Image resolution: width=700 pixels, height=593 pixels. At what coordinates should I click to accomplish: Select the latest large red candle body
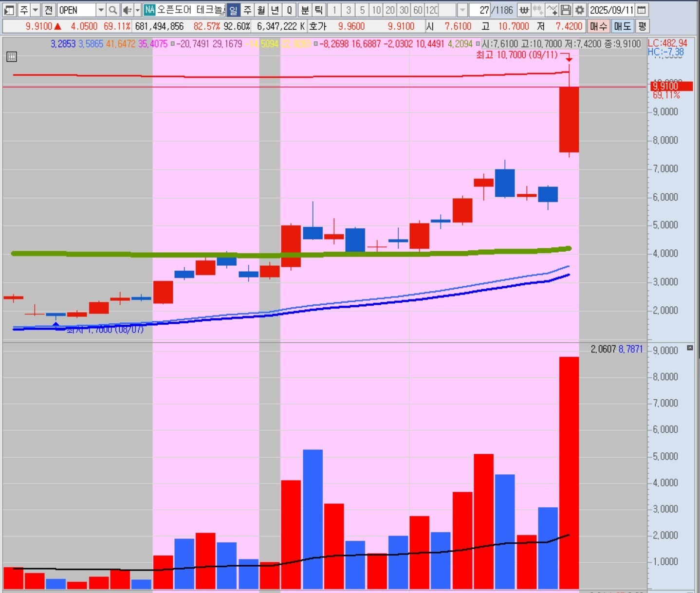[569, 120]
